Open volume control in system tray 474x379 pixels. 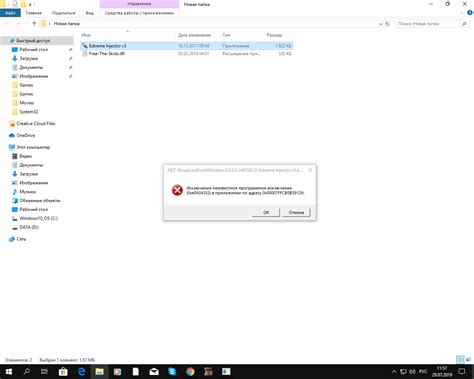pos(412,372)
